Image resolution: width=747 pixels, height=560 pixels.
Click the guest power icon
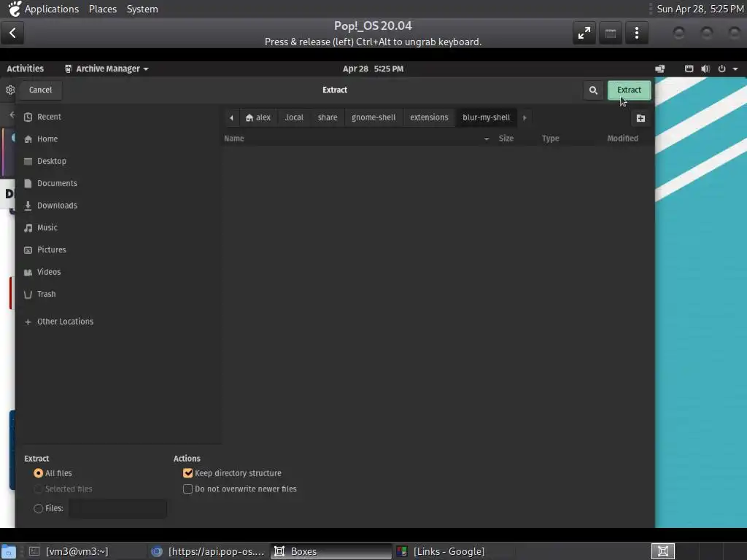coord(721,69)
